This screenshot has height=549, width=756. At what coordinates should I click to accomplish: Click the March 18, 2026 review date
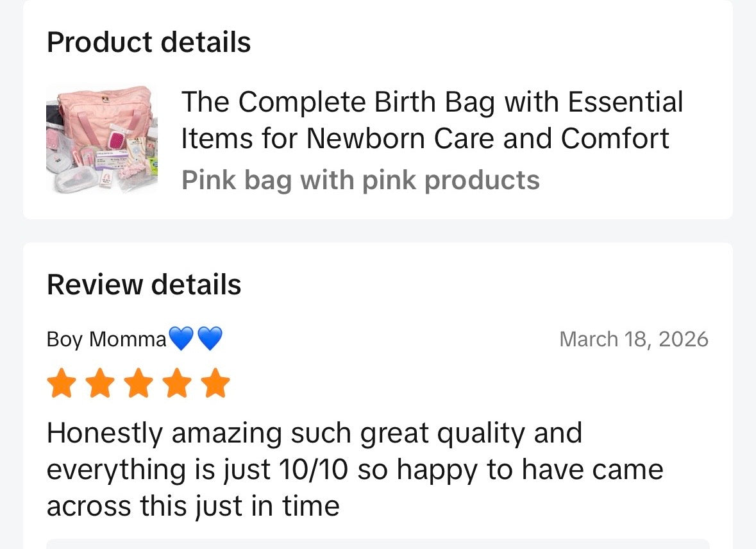click(x=634, y=339)
